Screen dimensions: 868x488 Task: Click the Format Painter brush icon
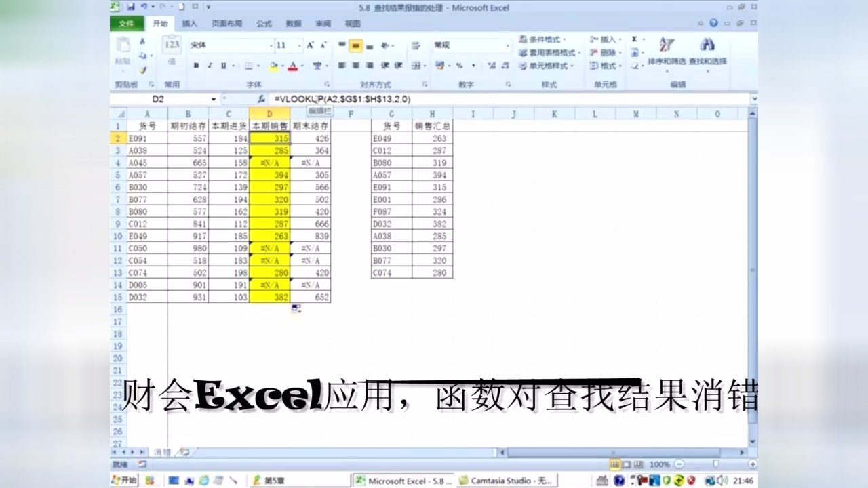[143, 69]
